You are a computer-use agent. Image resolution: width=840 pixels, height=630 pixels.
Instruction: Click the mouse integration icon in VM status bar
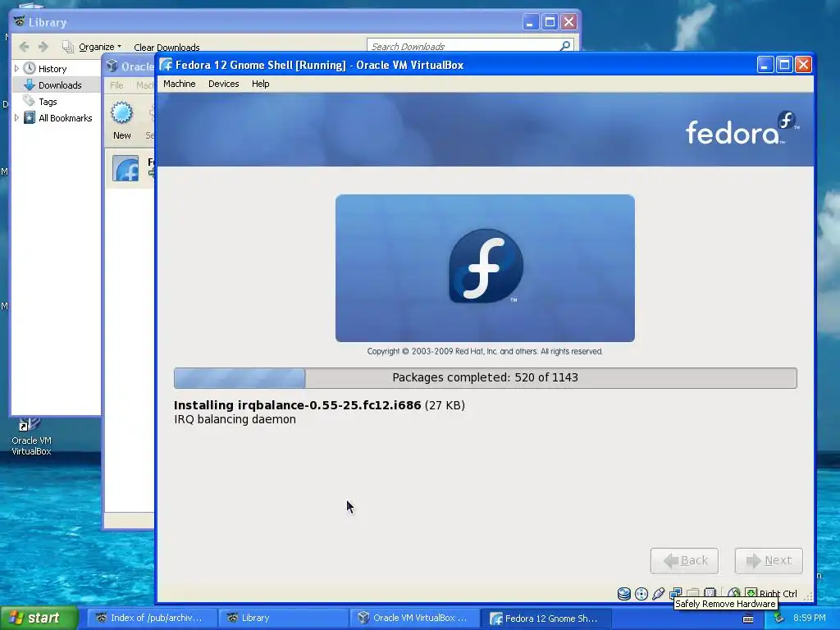pyautogui.click(x=734, y=592)
